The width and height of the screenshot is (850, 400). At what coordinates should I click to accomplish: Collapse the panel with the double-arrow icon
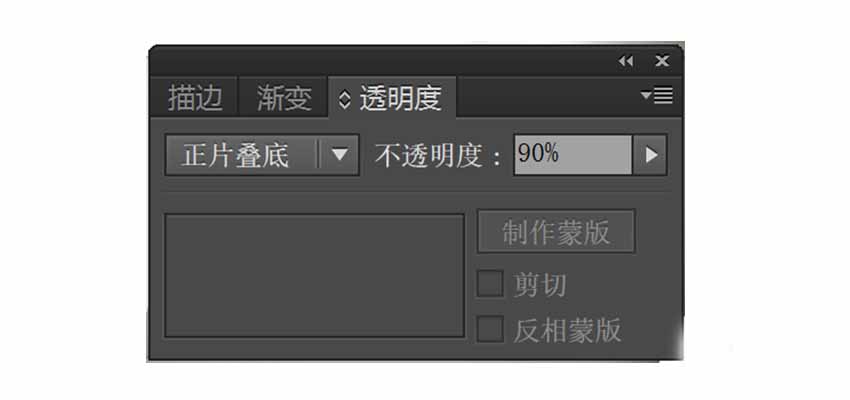(626, 61)
